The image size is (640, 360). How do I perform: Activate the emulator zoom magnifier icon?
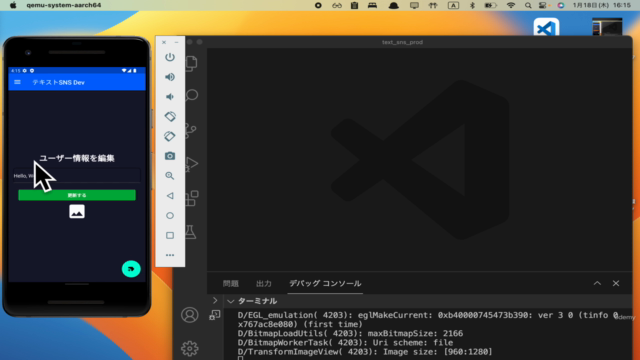pyautogui.click(x=170, y=176)
